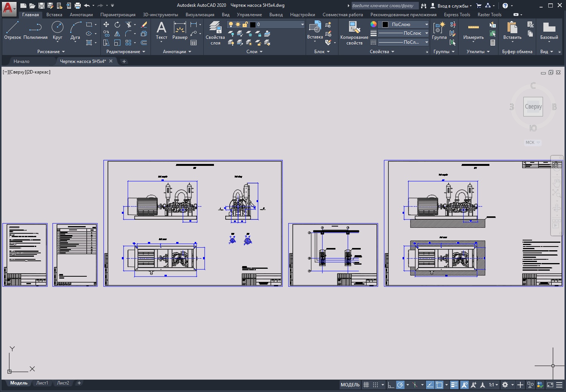Screen dimensions: 566x392
Task: Toggle МОДЕЛЬ space button in status bar
Action: coord(350,385)
